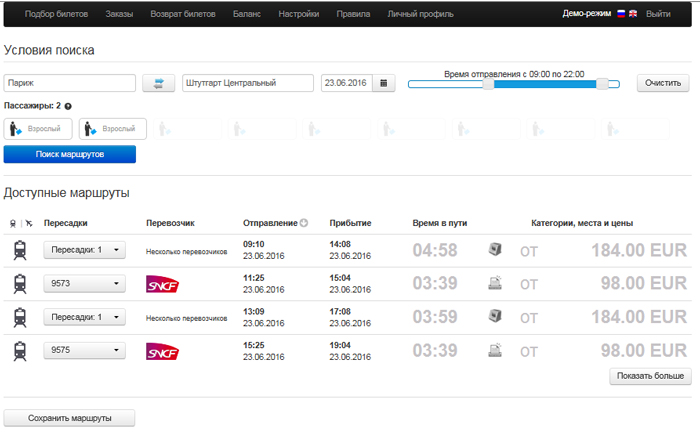Image resolution: width=700 pixels, height=441 pixels.
Task: Add a fourth passenger slot
Action: tap(262, 129)
